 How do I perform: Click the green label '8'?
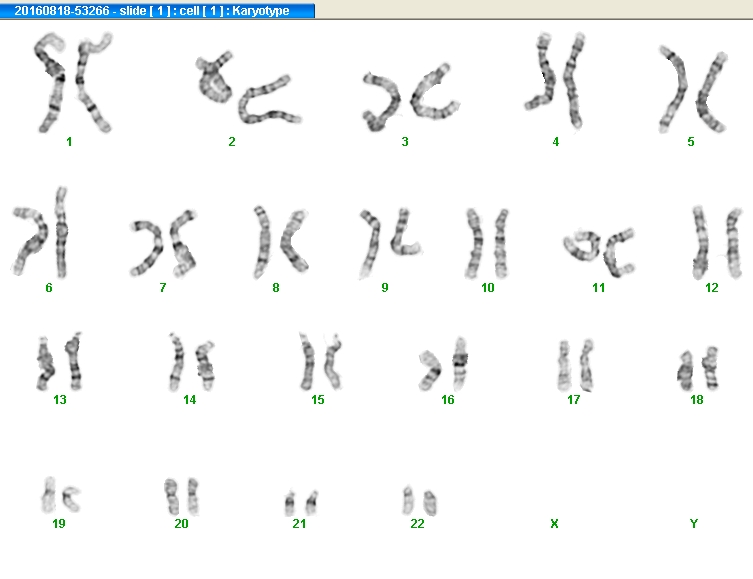[276, 288]
